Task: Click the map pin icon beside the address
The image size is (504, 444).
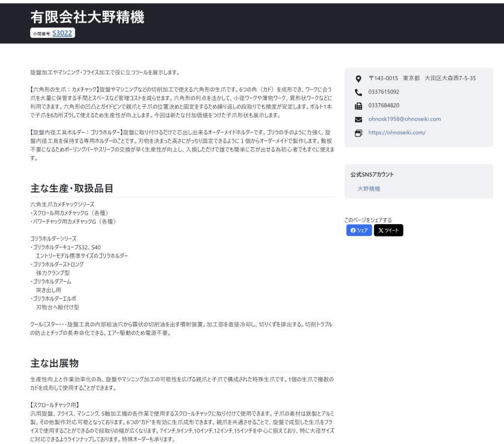Action: point(358,79)
